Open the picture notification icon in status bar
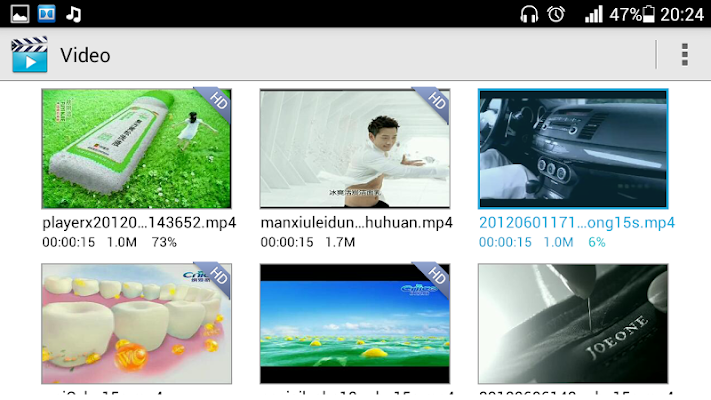 tap(20, 14)
